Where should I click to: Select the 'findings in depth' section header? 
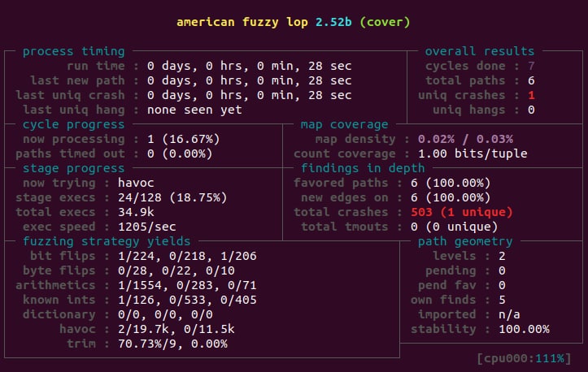[363, 168]
